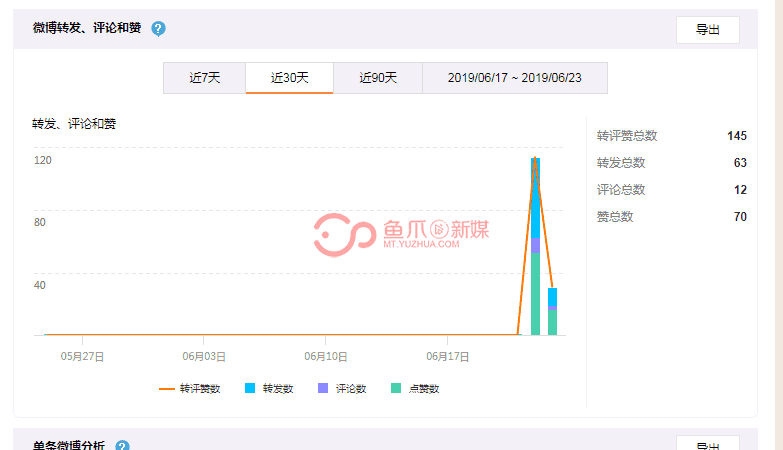Click the 赞总数 label
This screenshot has width=783, height=450.
point(615,217)
